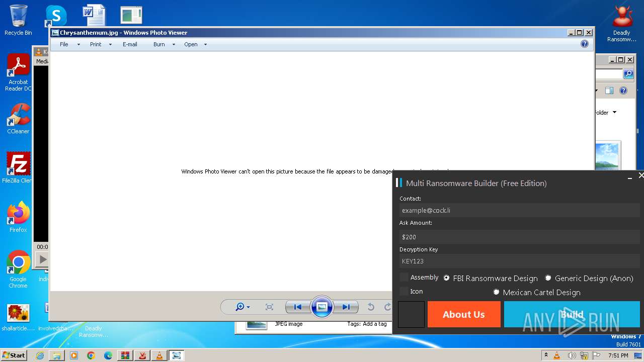Switch to VLC media player in the taskbar
Viewport: 644px width, 362px height.
click(159, 355)
